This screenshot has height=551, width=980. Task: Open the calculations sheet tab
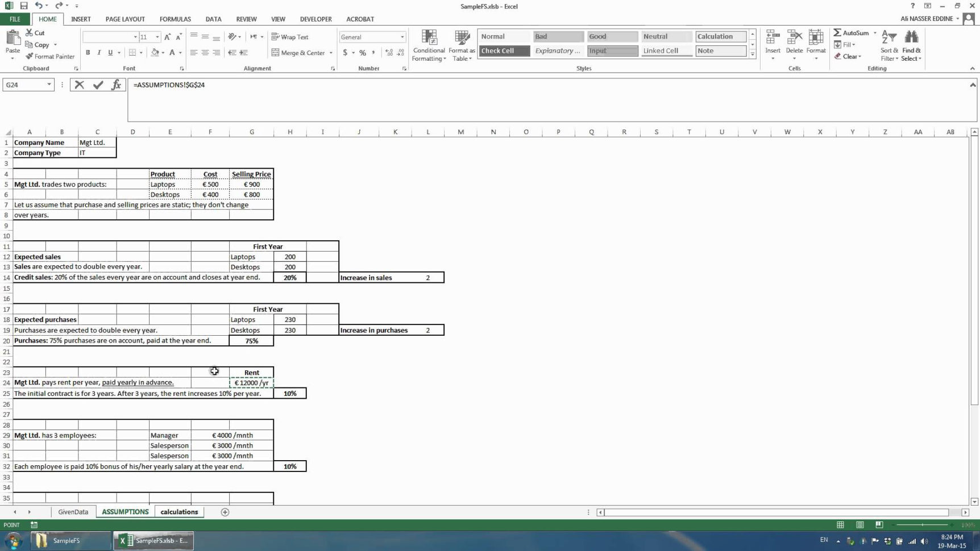coord(178,511)
